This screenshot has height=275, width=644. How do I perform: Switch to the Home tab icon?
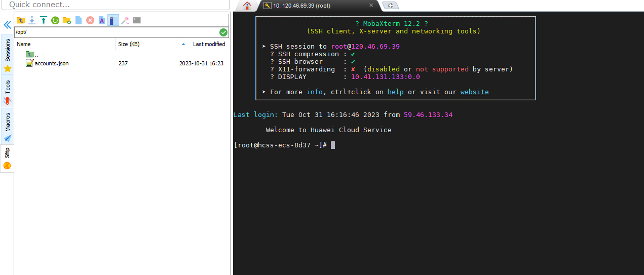247,6
